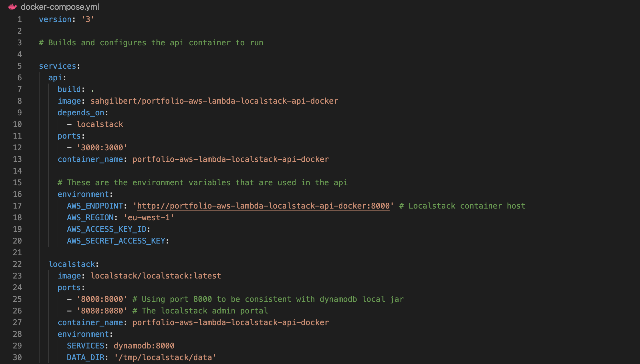Image resolution: width=640 pixels, height=364 pixels.
Task: Click the '3' version value
Action: pos(88,19)
